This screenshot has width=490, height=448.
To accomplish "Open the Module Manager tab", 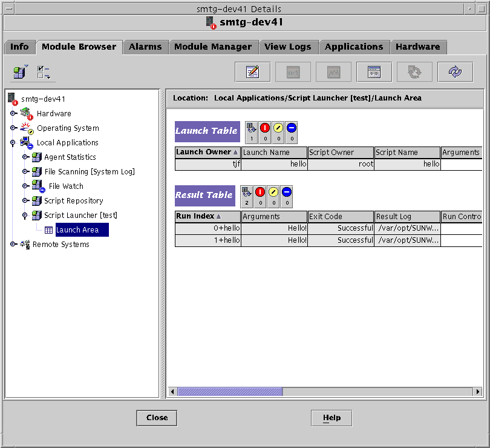I will click(213, 47).
